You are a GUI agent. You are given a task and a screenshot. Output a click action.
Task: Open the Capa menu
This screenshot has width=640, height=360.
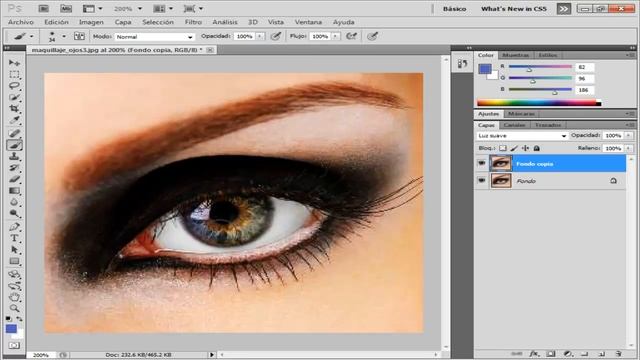pyautogui.click(x=123, y=22)
